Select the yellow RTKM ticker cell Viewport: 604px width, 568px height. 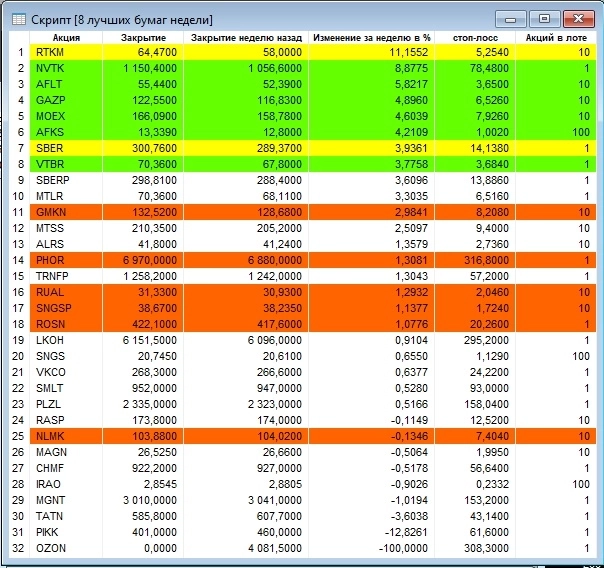coord(49,52)
